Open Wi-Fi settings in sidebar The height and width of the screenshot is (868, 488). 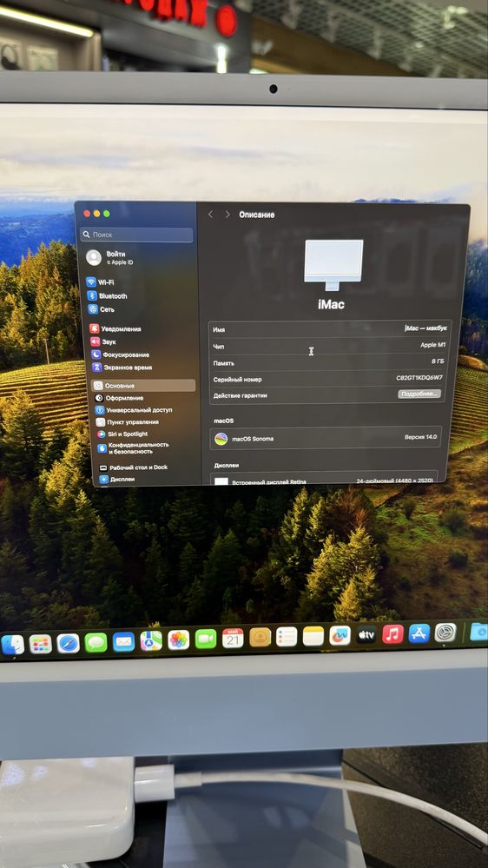click(100, 282)
